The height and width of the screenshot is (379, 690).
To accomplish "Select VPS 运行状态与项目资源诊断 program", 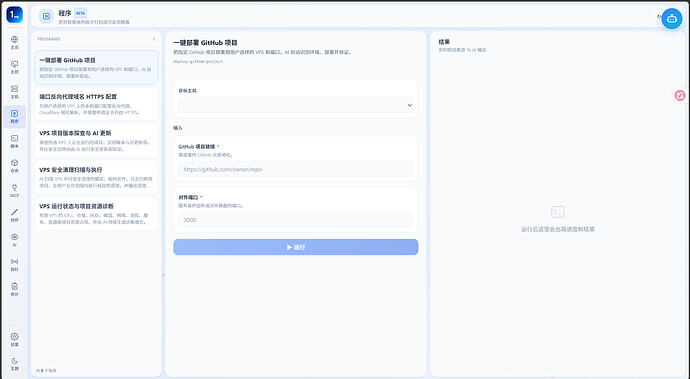I will tap(96, 213).
